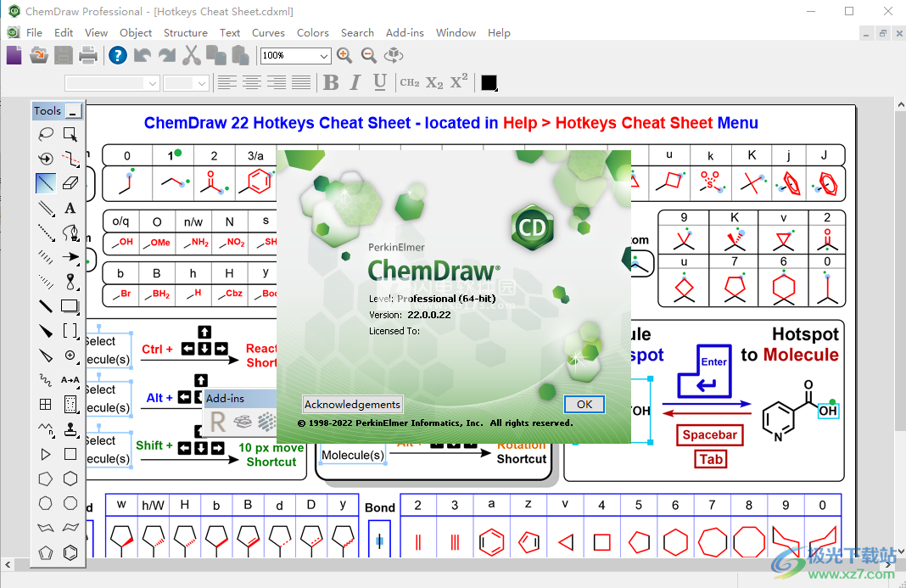Open the File menu
The height and width of the screenshot is (588, 906).
tap(35, 33)
